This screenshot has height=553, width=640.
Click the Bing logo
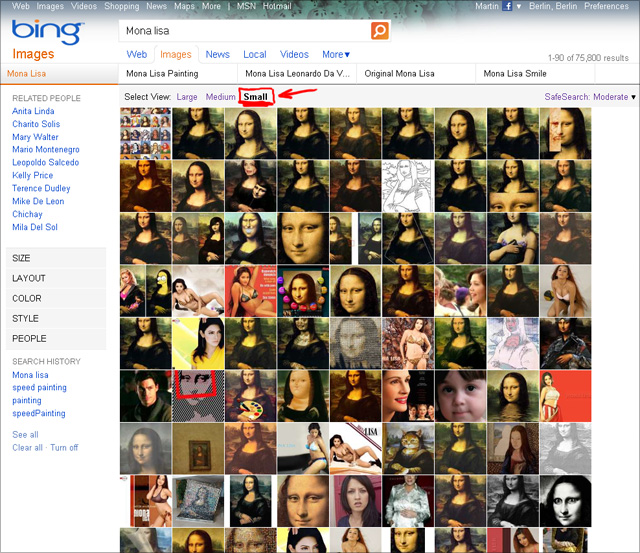click(48, 31)
